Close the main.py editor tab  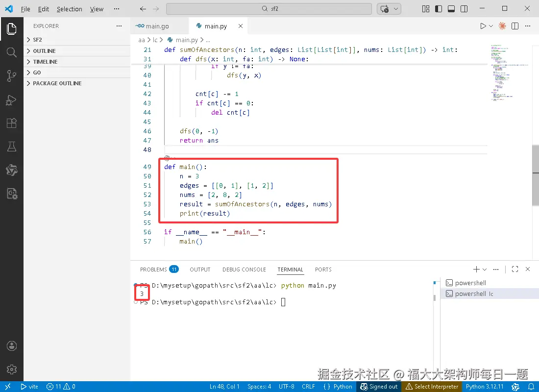pos(241,26)
